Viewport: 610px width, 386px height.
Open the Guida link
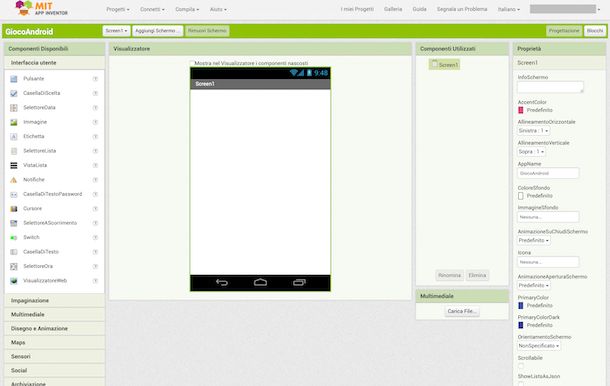tap(419, 9)
